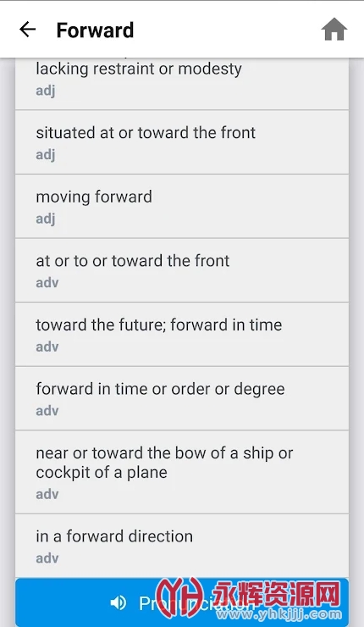This screenshot has width=364, height=627.
Task: Open 'lacking restraint or modesty' definition
Action: pyautogui.click(x=182, y=84)
